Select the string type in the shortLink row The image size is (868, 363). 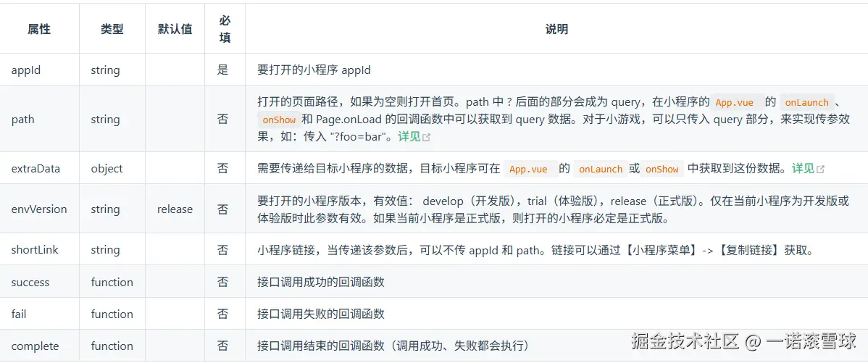pyautogui.click(x=105, y=249)
